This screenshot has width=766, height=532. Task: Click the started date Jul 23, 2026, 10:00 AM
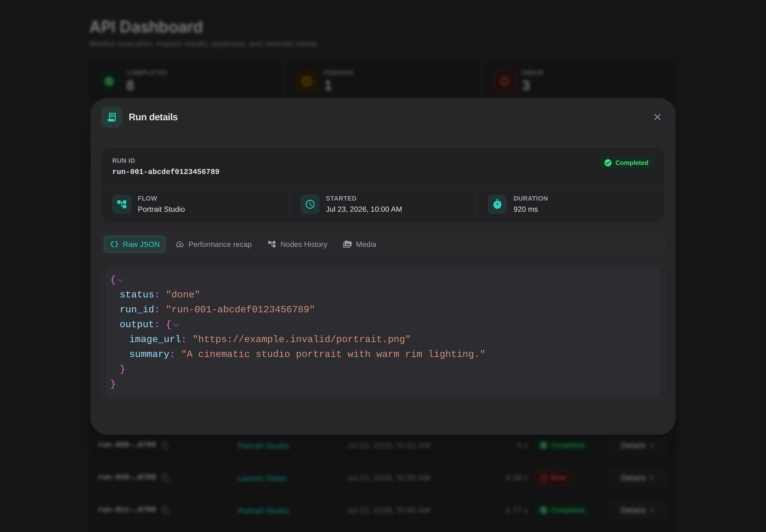point(364,209)
